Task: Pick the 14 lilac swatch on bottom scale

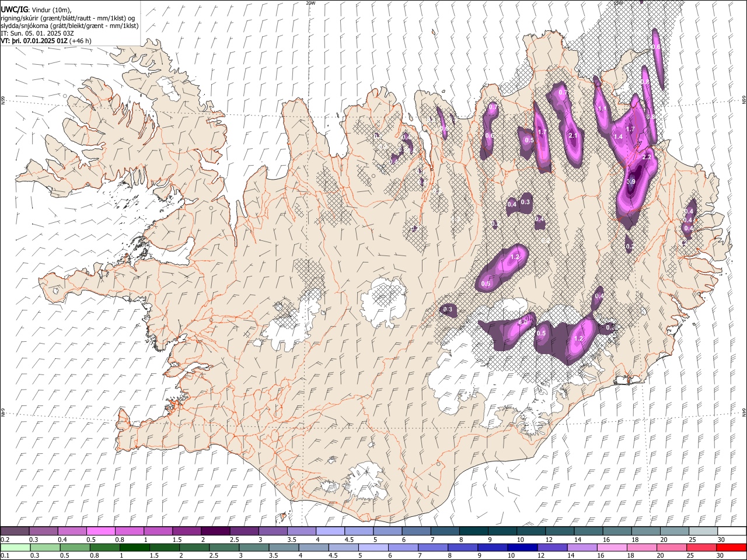Action: coord(582,547)
